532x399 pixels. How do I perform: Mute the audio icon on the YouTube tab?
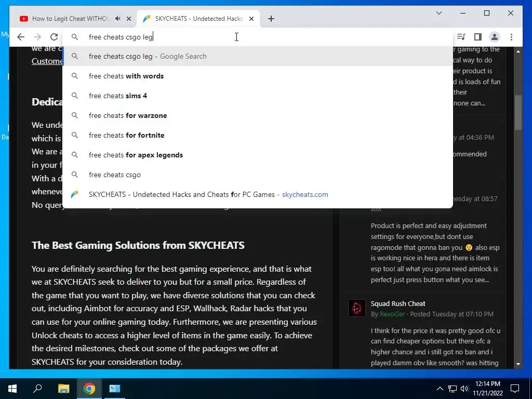pos(118,19)
